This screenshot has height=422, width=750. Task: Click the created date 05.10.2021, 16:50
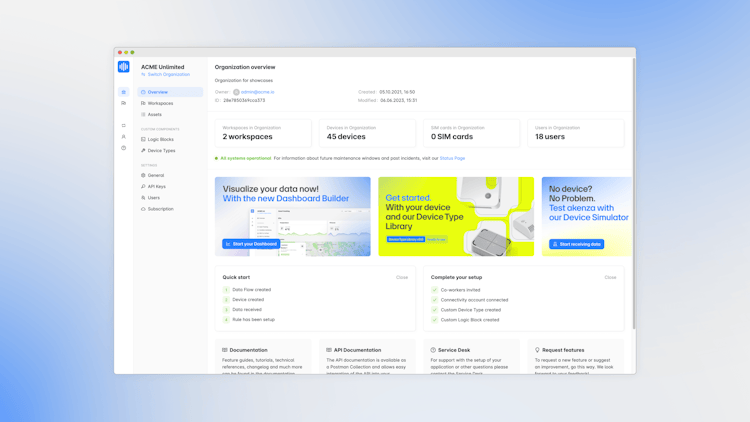pyautogui.click(x=397, y=92)
